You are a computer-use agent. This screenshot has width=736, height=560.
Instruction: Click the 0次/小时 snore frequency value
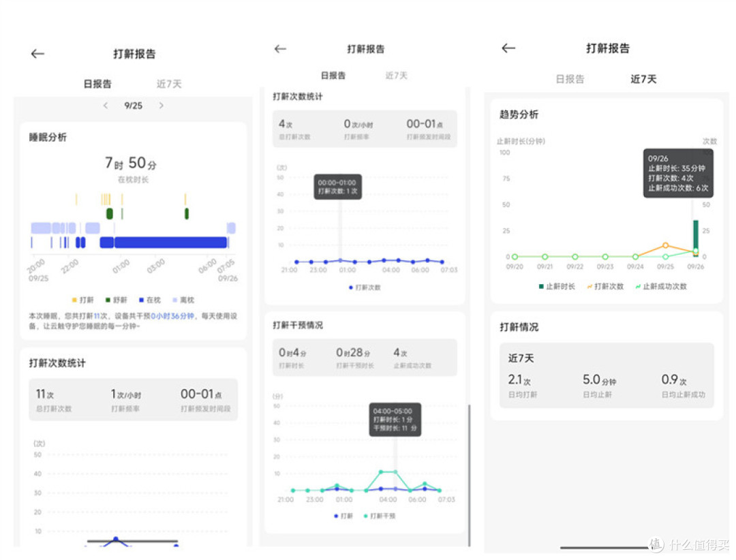(358, 124)
